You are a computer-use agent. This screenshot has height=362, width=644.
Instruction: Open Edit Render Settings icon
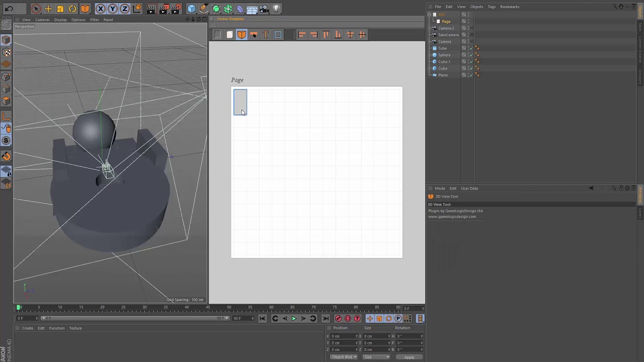176,9
